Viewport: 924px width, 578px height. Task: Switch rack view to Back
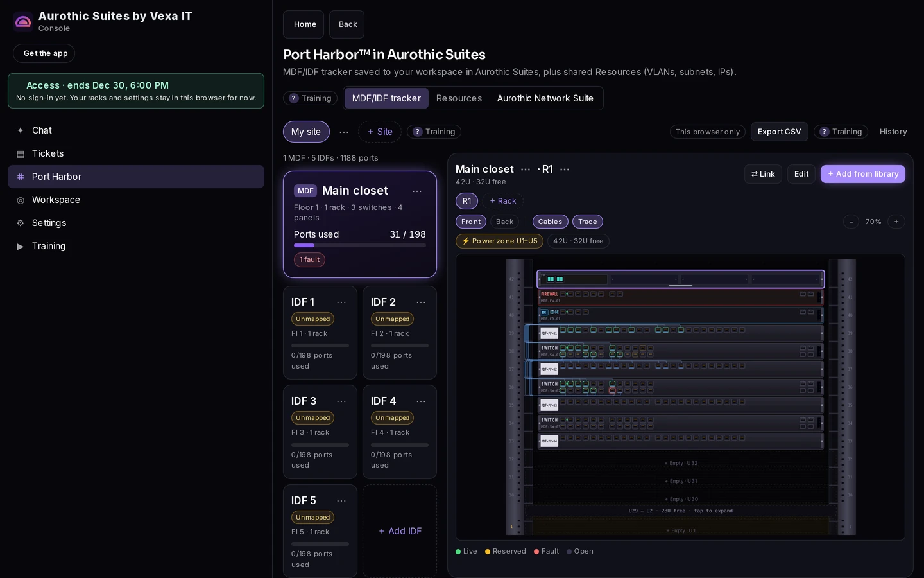point(504,222)
